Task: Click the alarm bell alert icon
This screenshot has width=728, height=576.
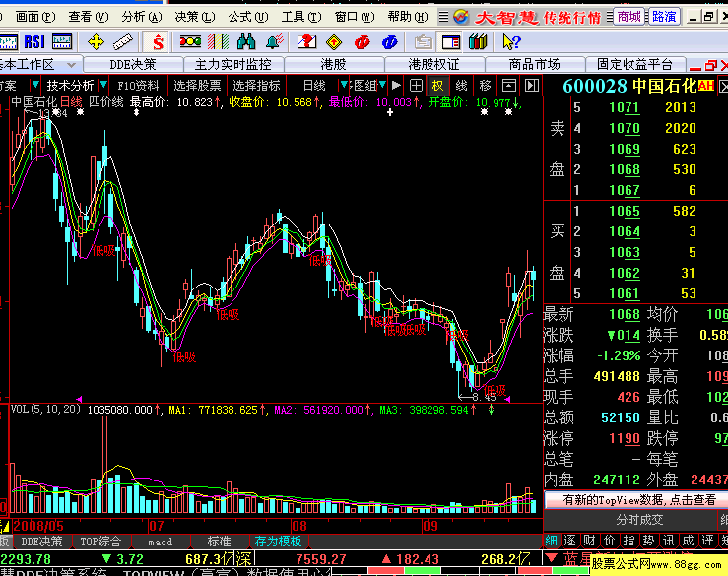Action: [275, 42]
